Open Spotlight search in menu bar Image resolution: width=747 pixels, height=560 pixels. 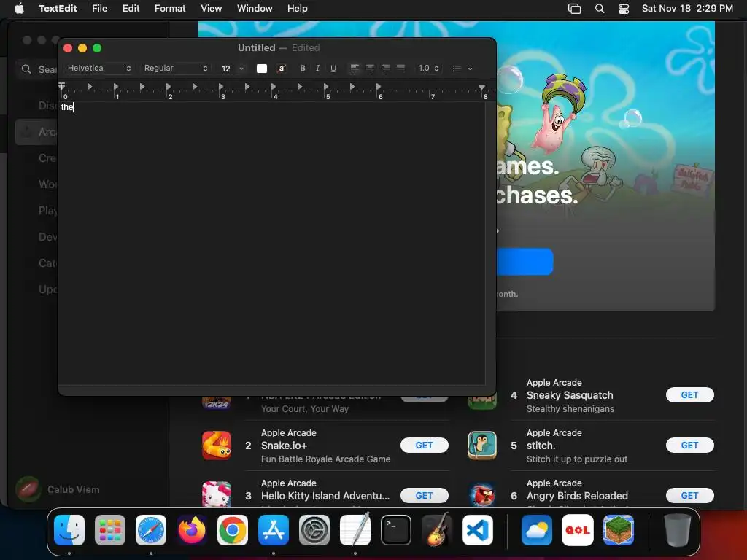tap(600, 9)
